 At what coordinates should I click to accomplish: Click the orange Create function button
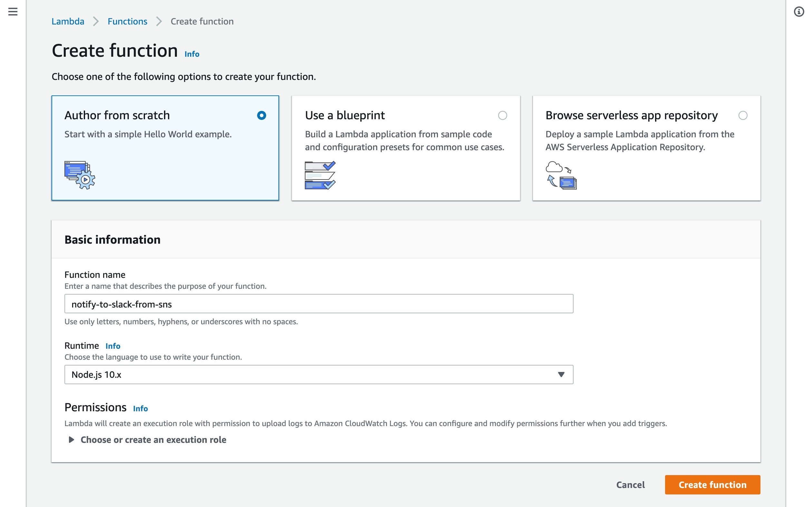712,484
